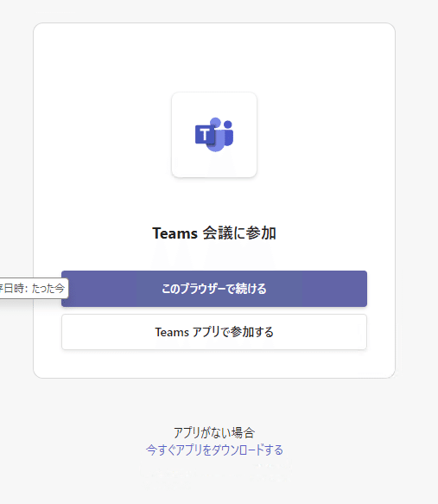Screen dimensions: 438x504
Task: Click このブラウザーで続ける button
Action: (x=214, y=289)
